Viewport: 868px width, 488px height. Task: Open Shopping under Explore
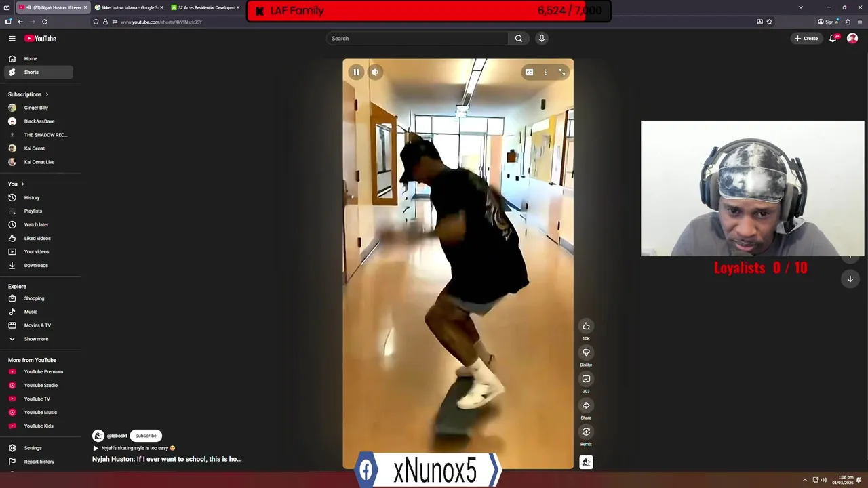pos(39,298)
